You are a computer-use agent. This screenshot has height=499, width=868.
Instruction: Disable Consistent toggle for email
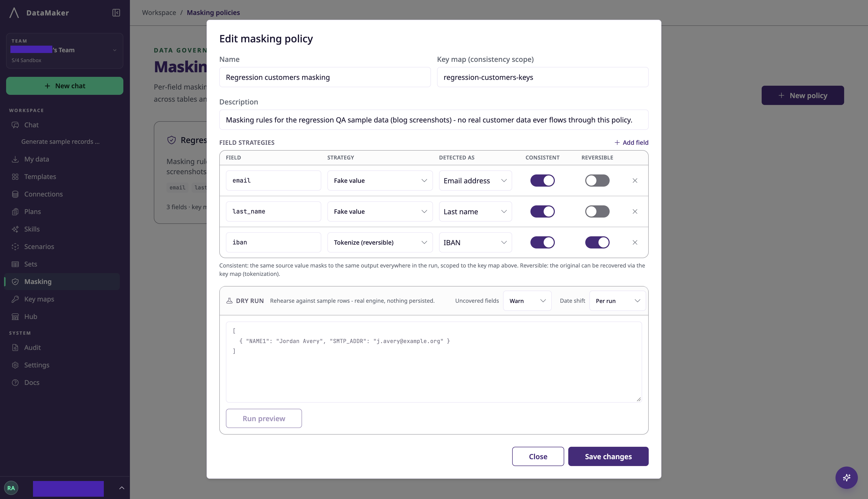(542, 181)
